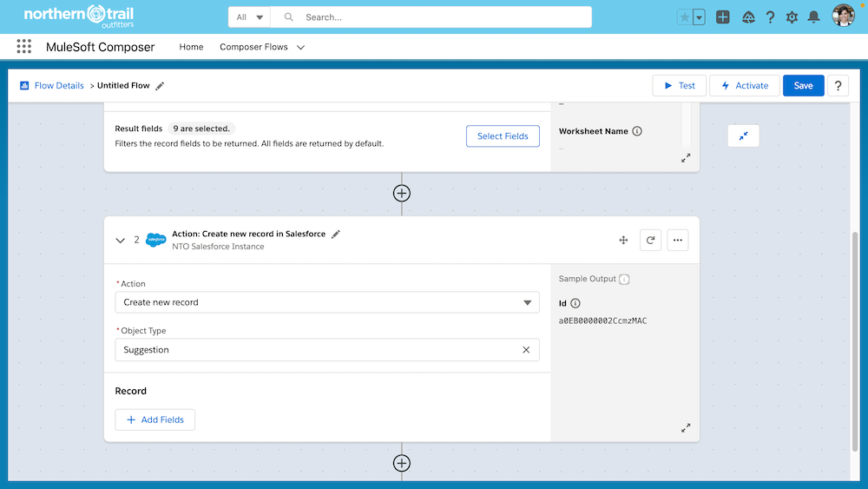This screenshot has width=868, height=489.
Task: Refresh step 2 with reload icon
Action: 650,241
